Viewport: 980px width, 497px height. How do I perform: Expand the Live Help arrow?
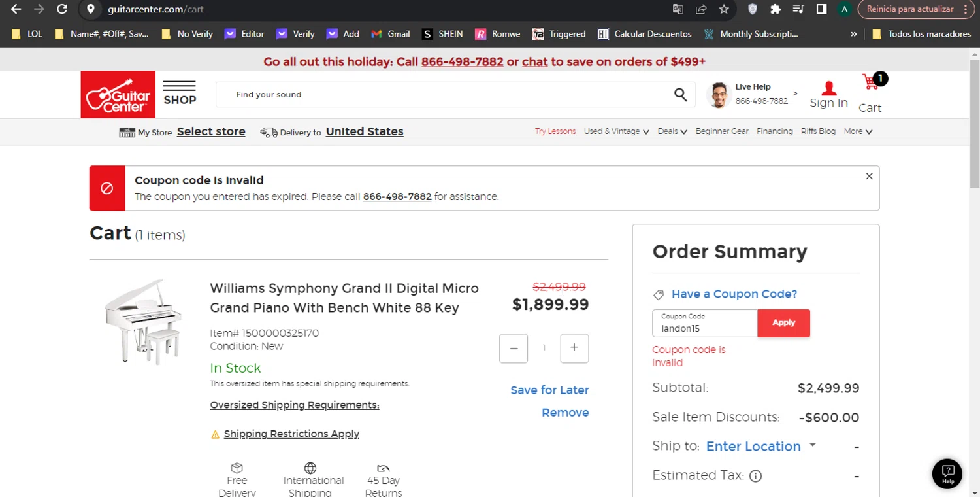coord(795,94)
